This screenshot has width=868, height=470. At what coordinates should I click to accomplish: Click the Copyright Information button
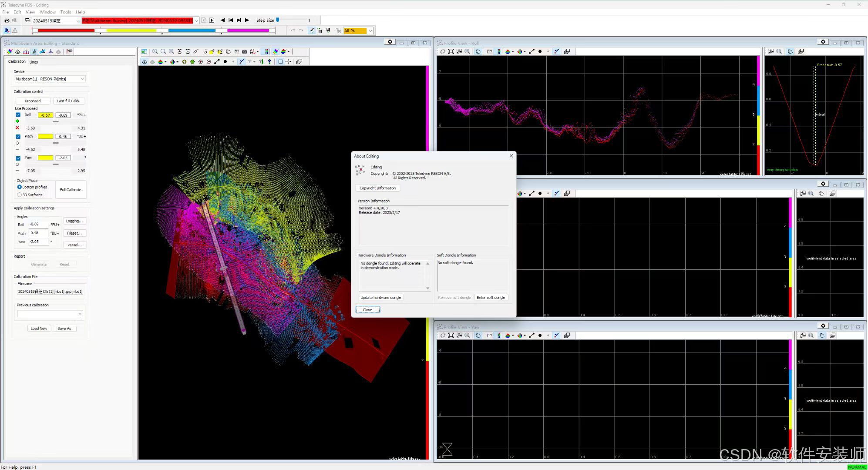(x=377, y=188)
